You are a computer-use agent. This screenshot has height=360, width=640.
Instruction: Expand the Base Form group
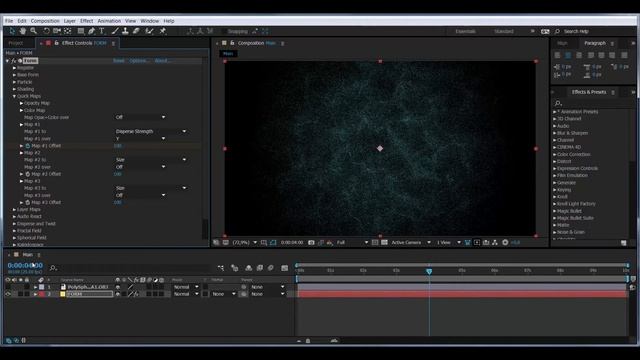point(14,75)
